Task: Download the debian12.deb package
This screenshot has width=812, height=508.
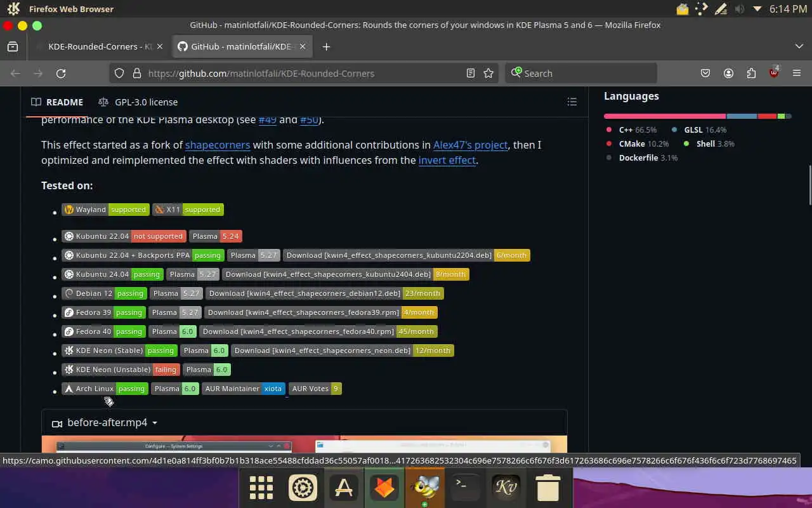Action: pyautogui.click(x=324, y=293)
